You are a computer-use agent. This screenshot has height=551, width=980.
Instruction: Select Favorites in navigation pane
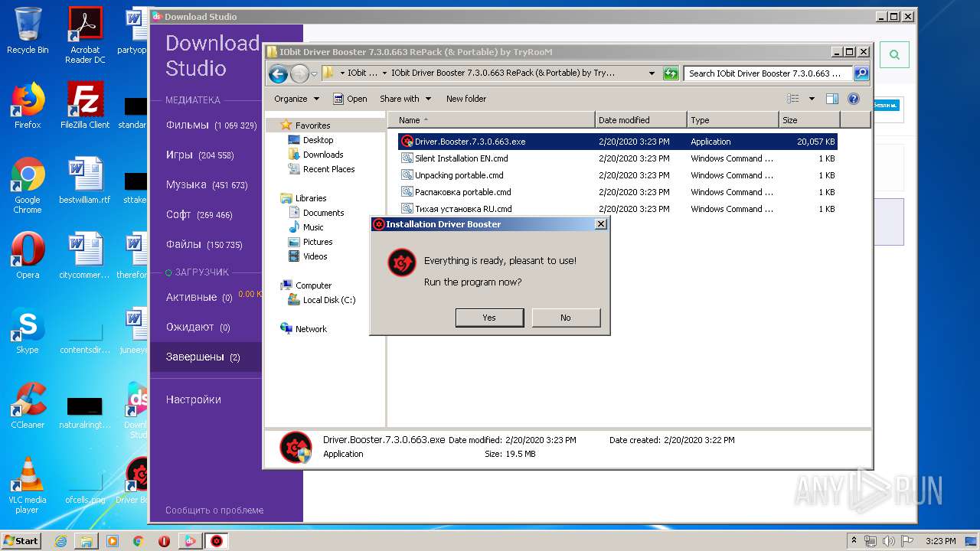click(x=305, y=126)
